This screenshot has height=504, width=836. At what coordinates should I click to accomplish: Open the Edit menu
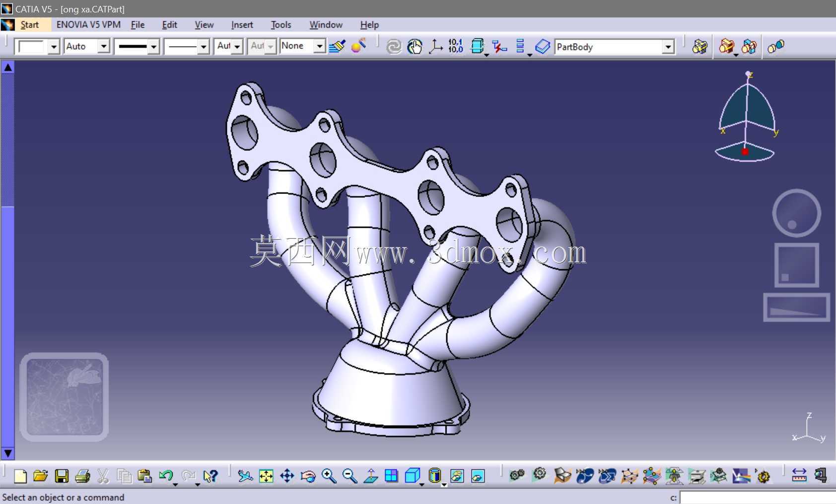pos(169,25)
